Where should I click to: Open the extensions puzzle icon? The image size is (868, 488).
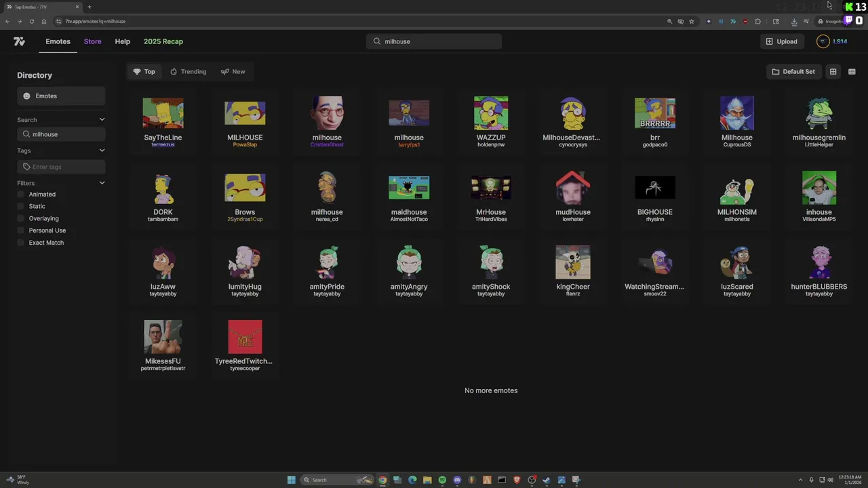click(x=758, y=21)
